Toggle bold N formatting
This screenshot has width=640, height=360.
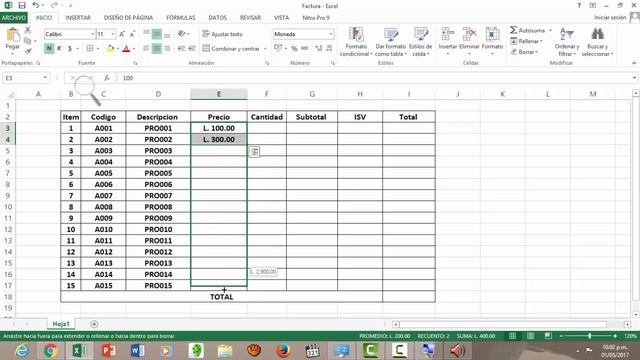tap(49, 49)
